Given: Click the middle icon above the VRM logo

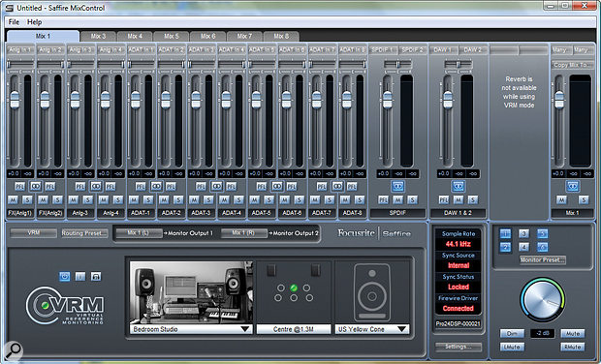Looking at the screenshot, I should click(x=80, y=276).
